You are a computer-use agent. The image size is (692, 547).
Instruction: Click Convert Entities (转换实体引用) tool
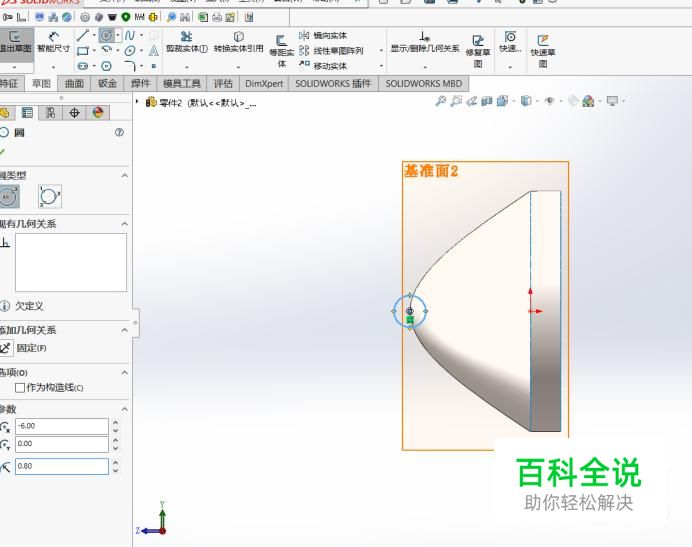tap(238, 42)
